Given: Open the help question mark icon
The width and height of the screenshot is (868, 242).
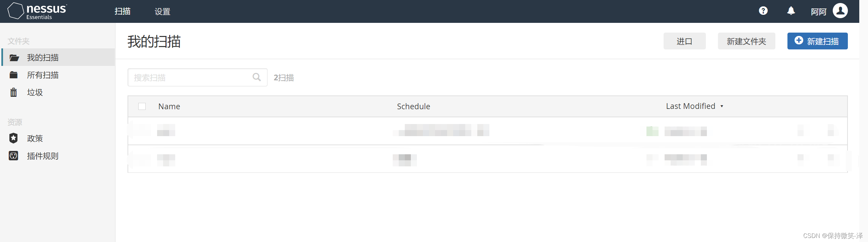Looking at the screenshot, I should coord(763,11).
